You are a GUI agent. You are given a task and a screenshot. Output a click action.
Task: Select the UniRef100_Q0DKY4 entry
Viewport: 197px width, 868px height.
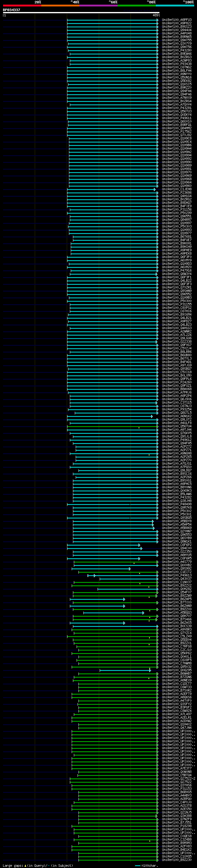pos(177,115)
